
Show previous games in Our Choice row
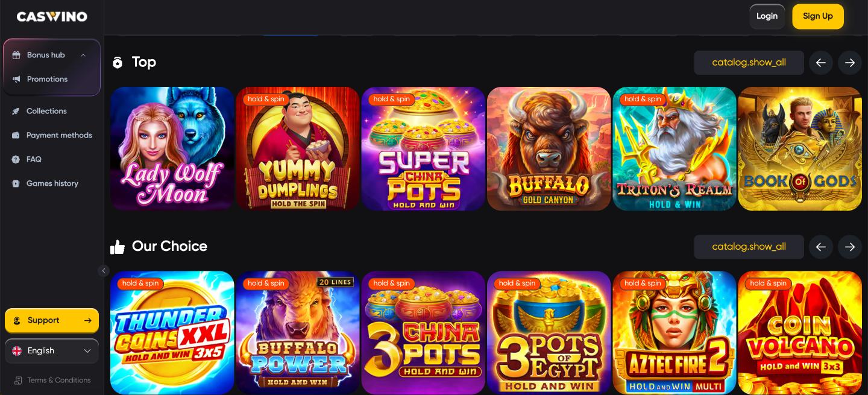click(821, 247)
